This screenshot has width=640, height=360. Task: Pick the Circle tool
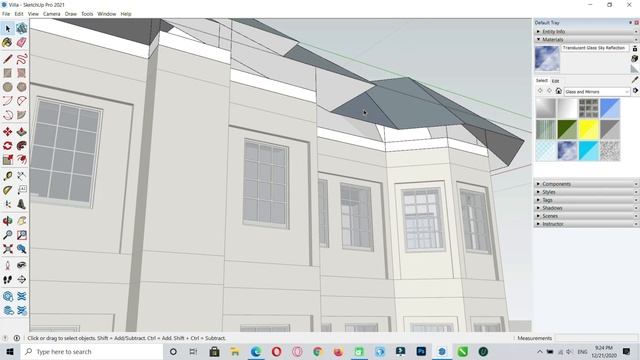click(x=8, y=87)
